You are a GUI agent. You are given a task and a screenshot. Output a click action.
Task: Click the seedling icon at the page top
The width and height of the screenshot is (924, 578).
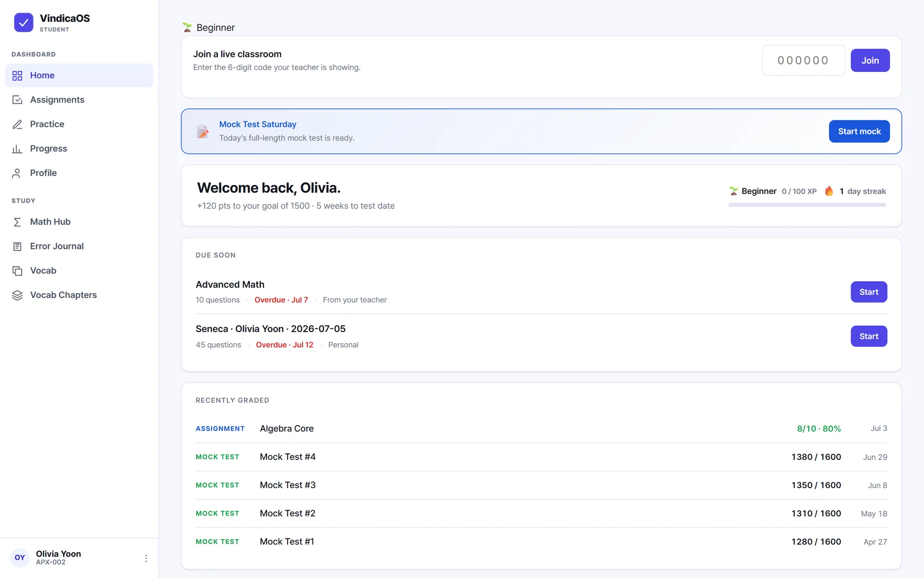point(187,27)
